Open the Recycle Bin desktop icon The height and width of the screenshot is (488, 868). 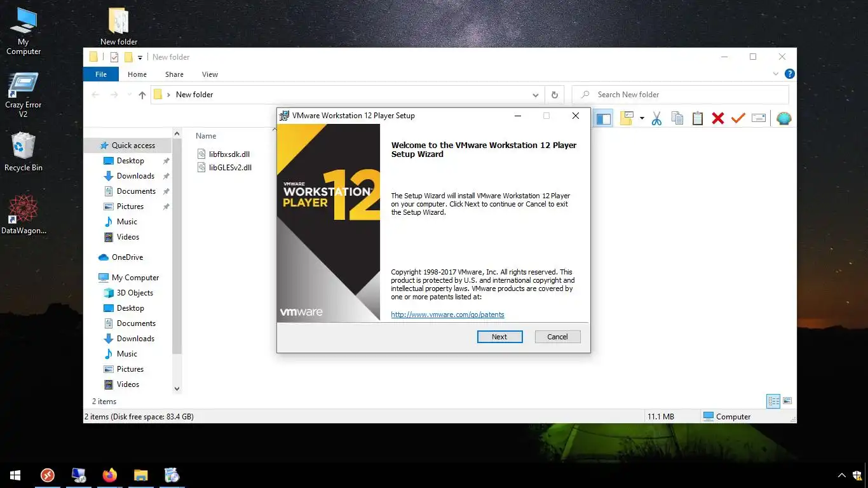[x=24, y=152]
